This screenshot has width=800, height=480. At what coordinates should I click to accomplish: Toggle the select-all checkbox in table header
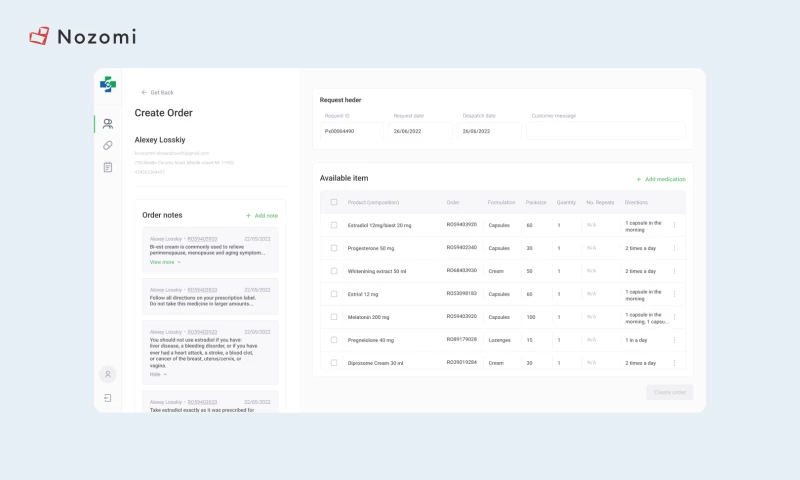pyautogui.click(x=334, y=202)
